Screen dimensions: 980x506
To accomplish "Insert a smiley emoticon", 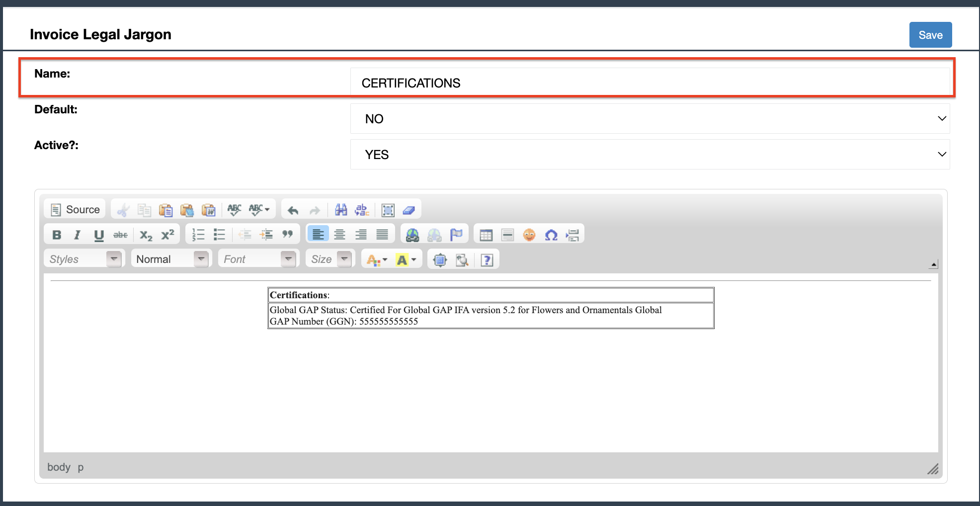I will (x=529, y=235).
